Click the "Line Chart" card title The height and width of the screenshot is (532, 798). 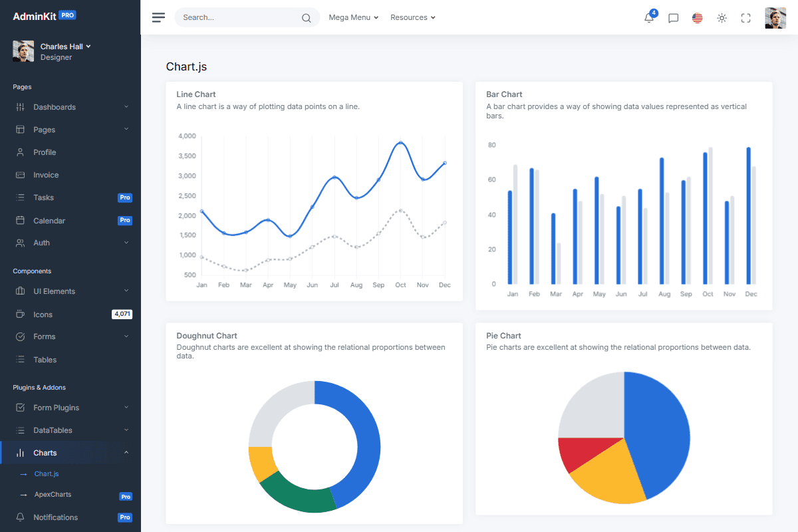pos(196,94)
